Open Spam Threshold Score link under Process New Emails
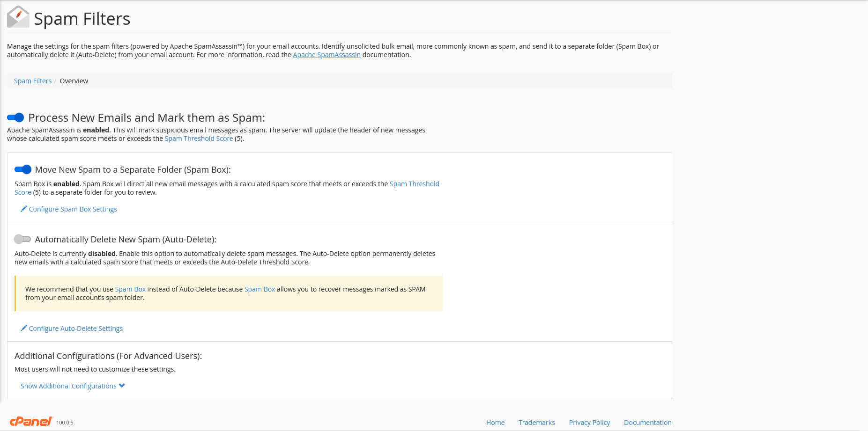This screenshot has width=868, height=431. [x=199, y=139]
